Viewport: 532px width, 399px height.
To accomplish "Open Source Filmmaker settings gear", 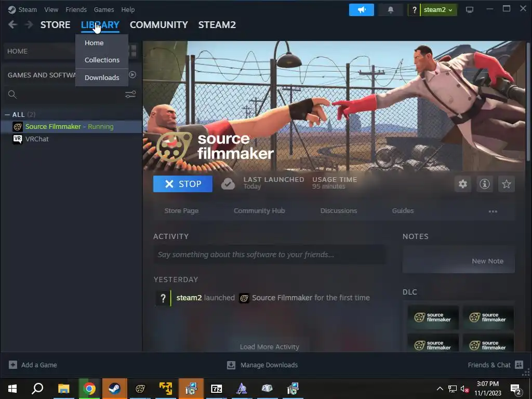I will 463,184.
